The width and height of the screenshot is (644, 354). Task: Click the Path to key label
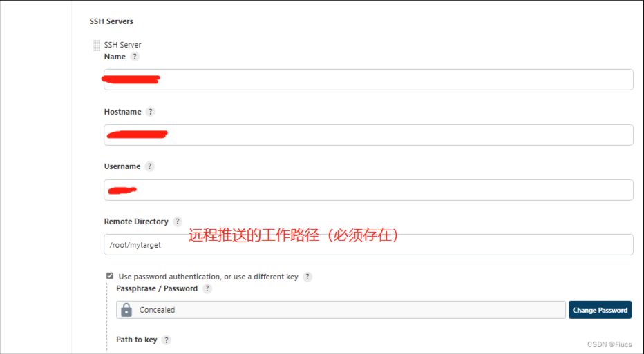137,340
